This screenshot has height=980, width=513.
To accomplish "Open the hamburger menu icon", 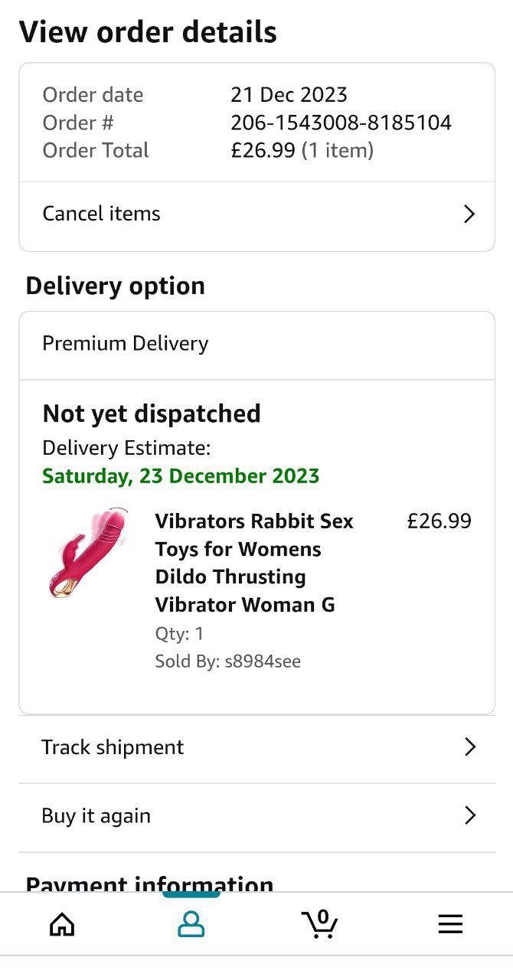I will 450,925.
